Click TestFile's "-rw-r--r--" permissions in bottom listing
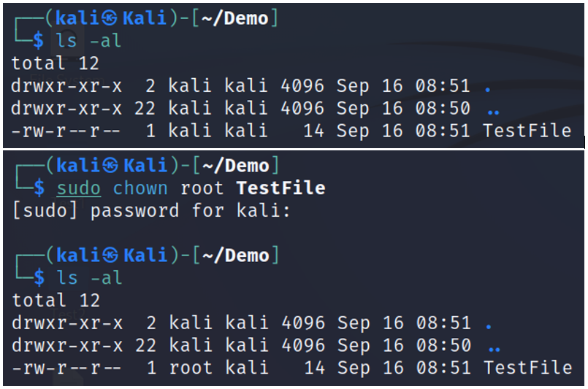 pyautogui.click(x=67, y=369)
